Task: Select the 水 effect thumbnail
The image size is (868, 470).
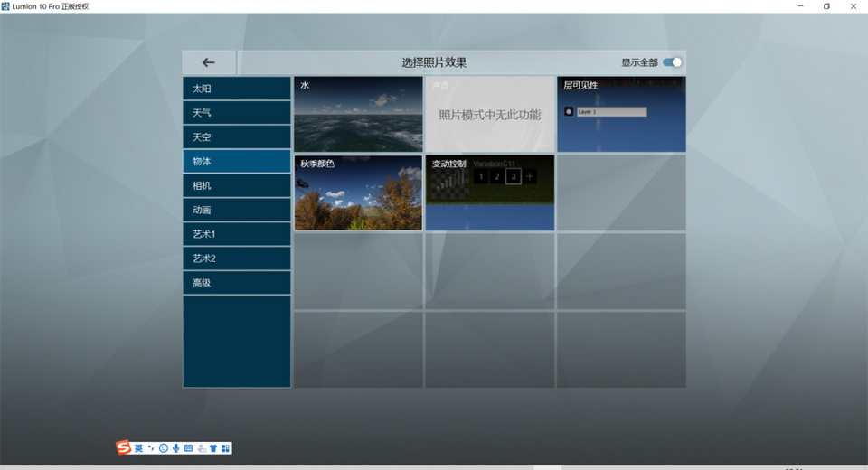Action: click(358, 115)
